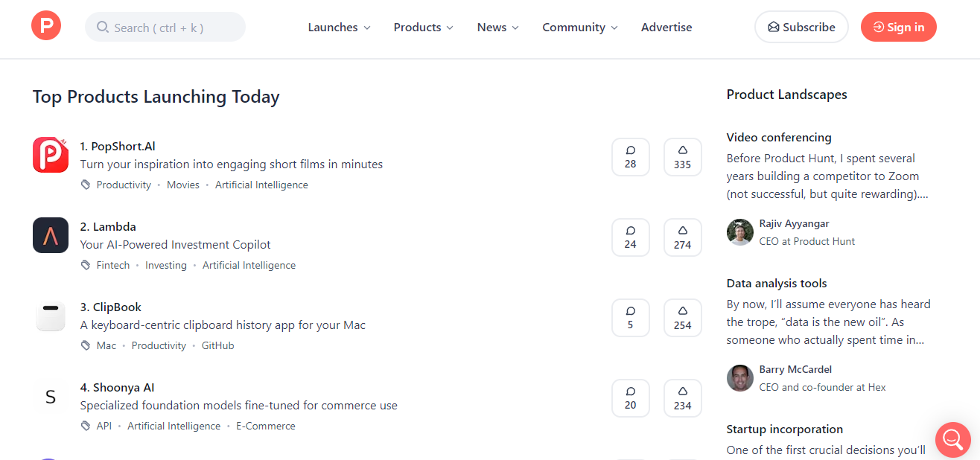
Task: Open the PopShort.AI title link
Action: pyautogui.click(x=118, y=146)
